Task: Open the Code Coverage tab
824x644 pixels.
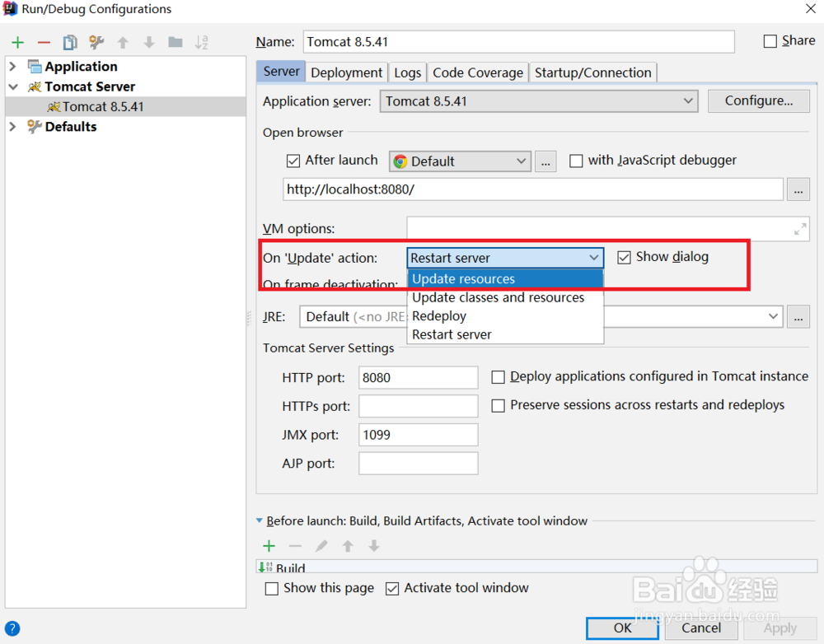Action: 478,72
